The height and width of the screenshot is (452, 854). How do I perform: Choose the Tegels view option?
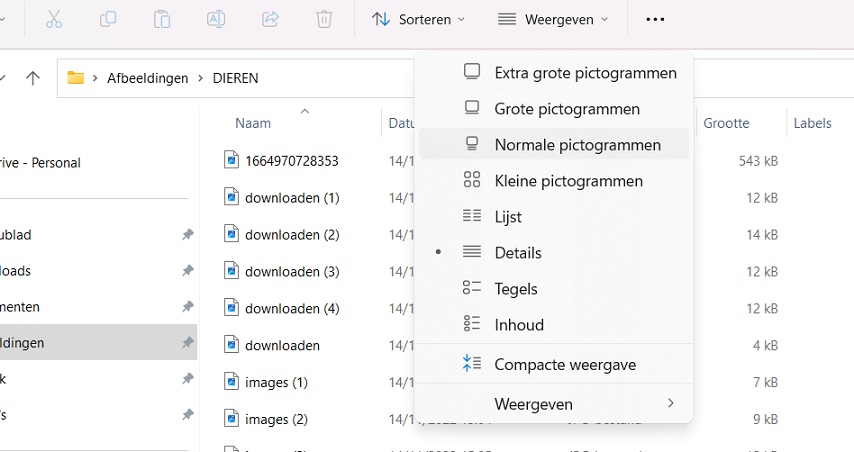516,289
